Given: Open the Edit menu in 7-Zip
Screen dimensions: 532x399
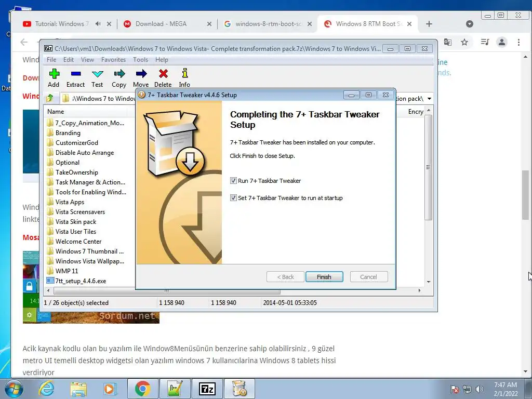Looking at the screenshot, I should [x=69, y=60].
